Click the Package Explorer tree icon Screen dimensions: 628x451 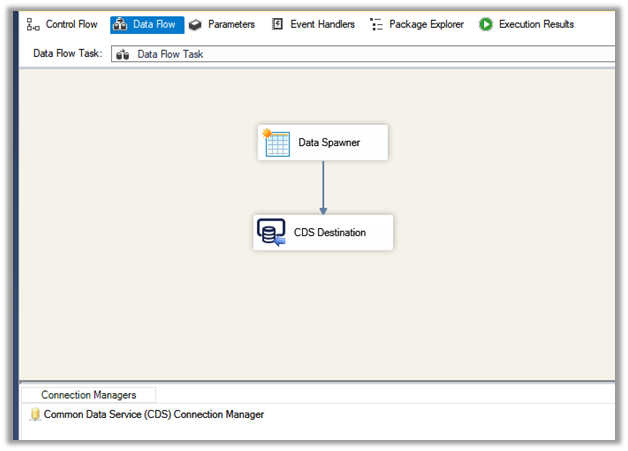pyautogui.click(x=376, y=24)
